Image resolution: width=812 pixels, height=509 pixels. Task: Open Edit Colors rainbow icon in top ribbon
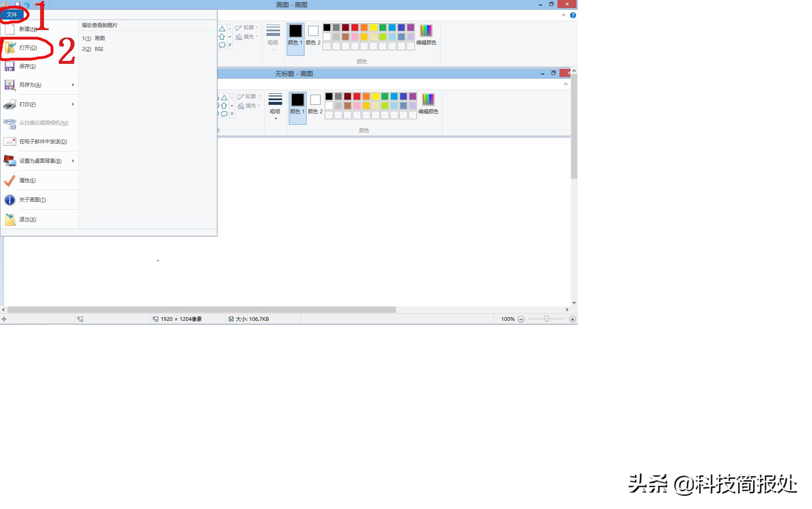click(426, 31)
